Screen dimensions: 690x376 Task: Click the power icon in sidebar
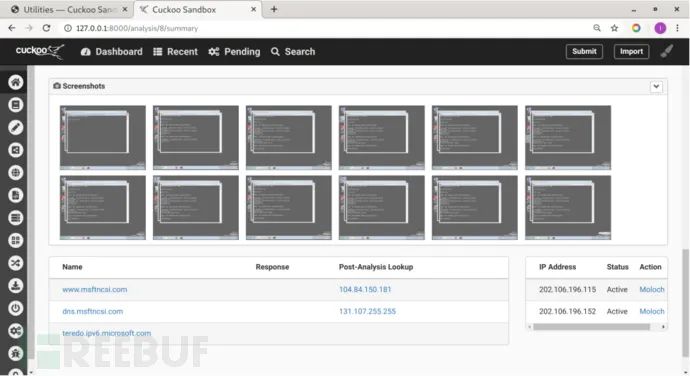(x=15, y=308)
